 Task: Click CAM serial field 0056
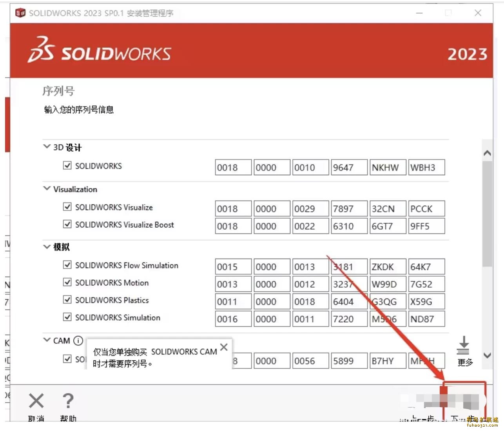311,360
